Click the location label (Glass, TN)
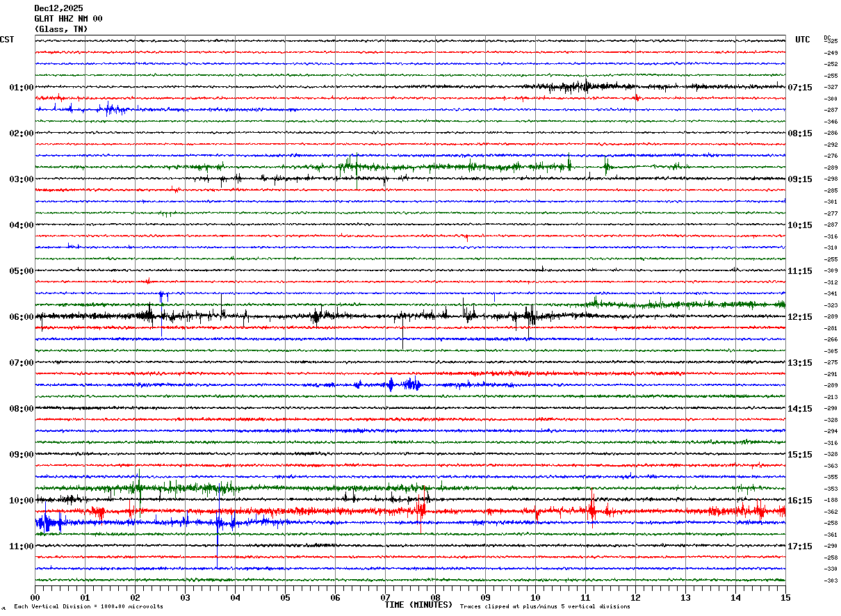Viewport: 841px width, 616px height. [61, 29]
